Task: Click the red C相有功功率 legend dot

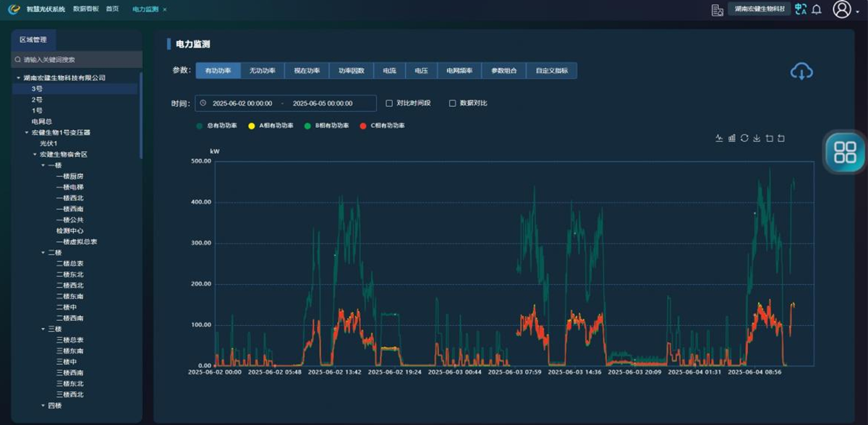Action: coord(363,126)
